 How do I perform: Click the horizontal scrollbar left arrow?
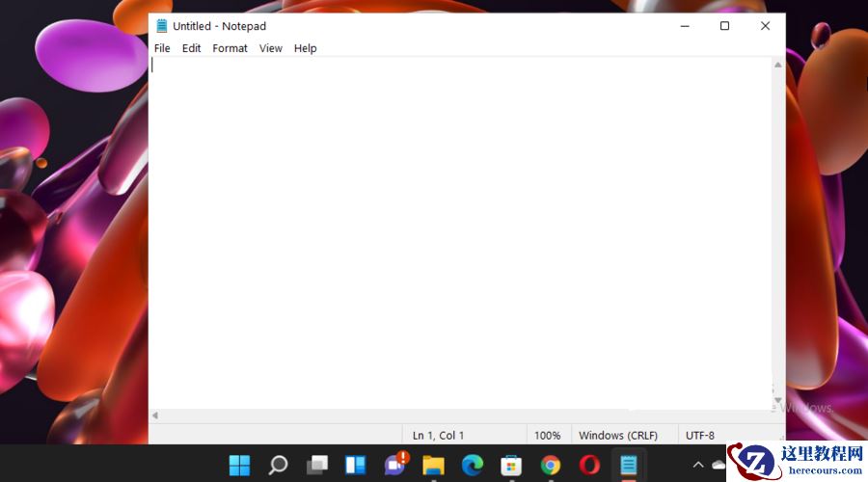click(x=155, y=415)
